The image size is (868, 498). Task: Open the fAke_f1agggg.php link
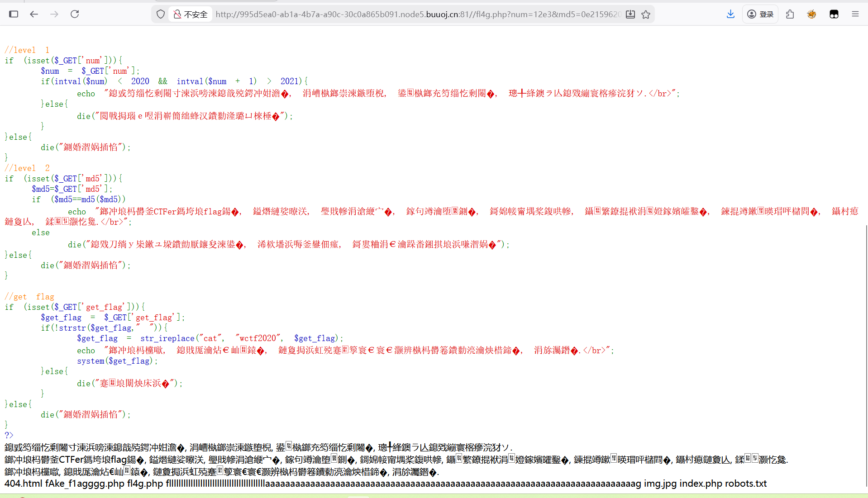[84, 484]
